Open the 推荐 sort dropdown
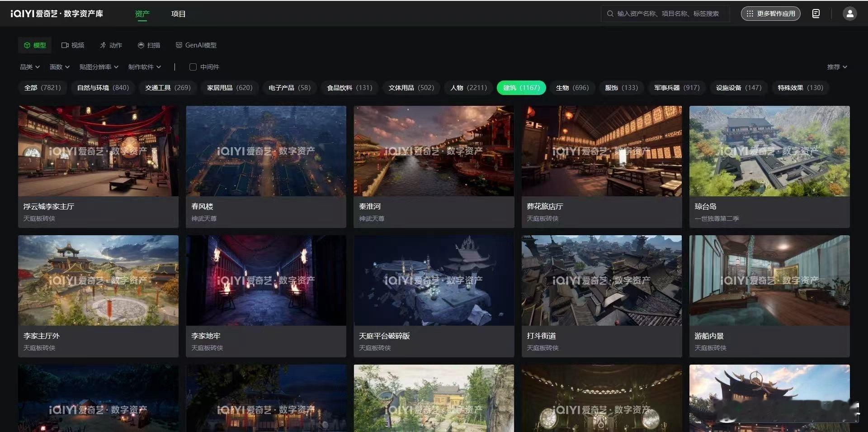 [837, 67]
